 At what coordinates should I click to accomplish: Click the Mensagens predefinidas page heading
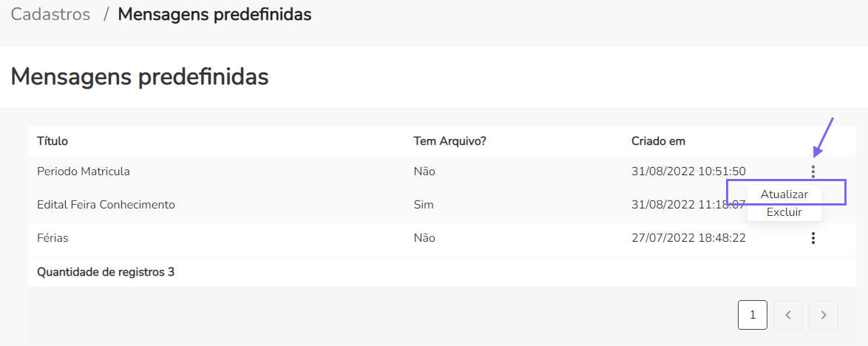tap(139, 76)
